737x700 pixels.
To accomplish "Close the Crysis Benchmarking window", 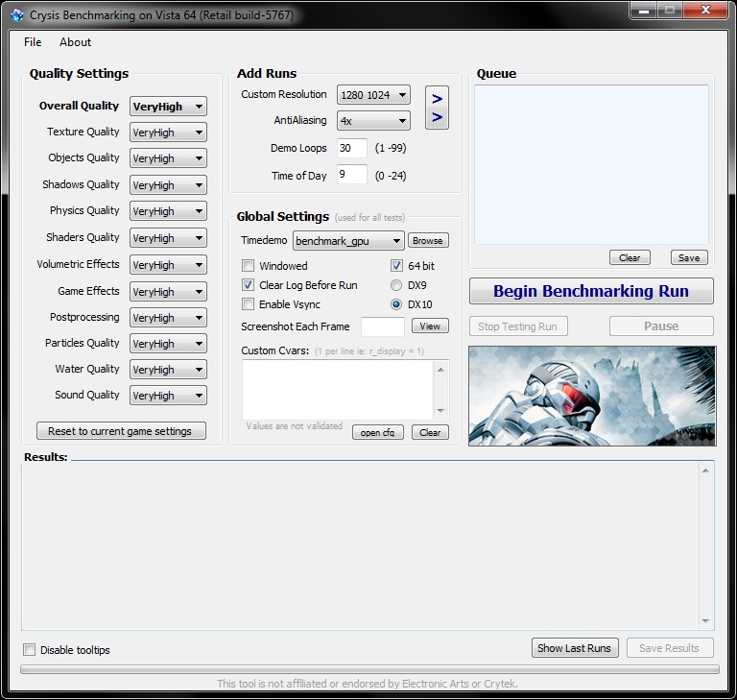I will (x=705, y=10).
